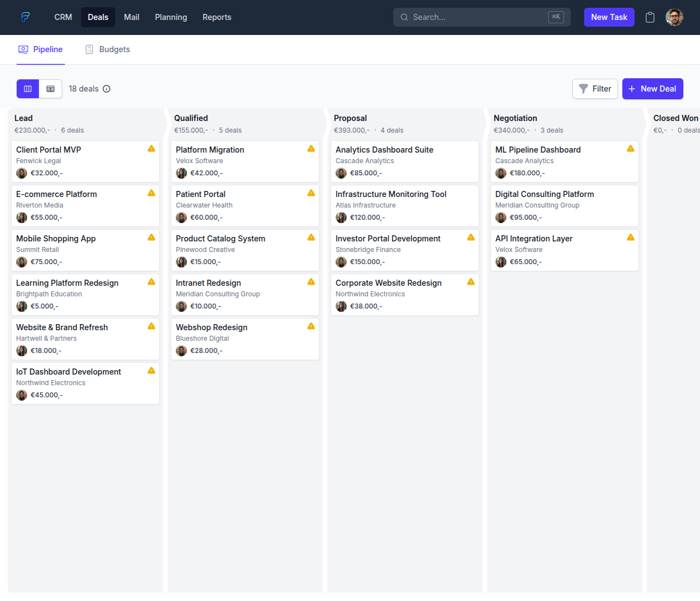Click the New Deal button
Image resolution: width=700 pixels, height=601 pixels.
pos(653,89)
